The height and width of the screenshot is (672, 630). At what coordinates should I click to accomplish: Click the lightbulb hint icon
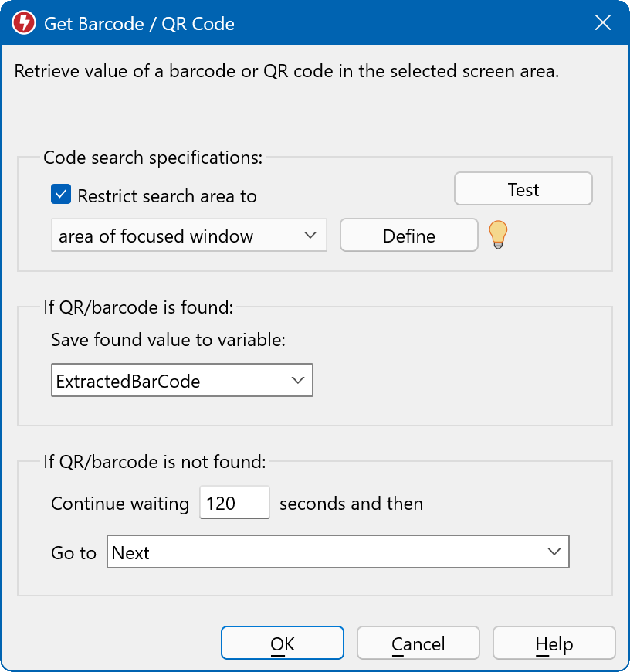[x=498, y=235]
